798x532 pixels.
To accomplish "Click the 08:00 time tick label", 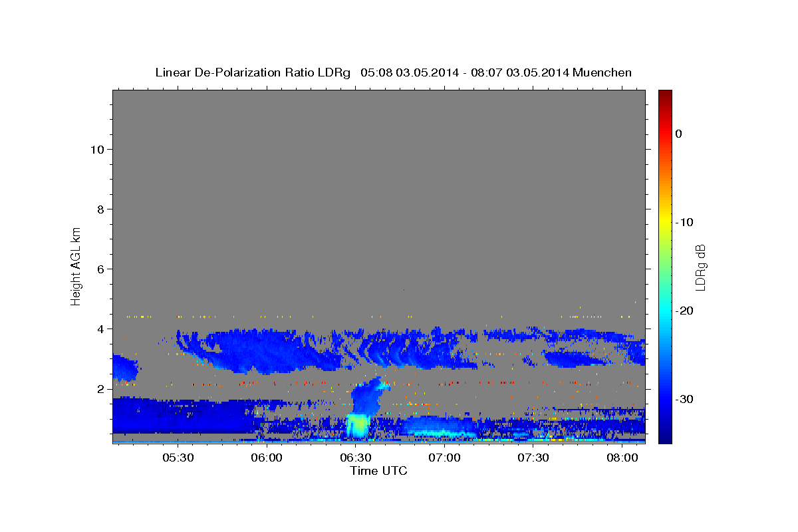I will tap(622, 458).
